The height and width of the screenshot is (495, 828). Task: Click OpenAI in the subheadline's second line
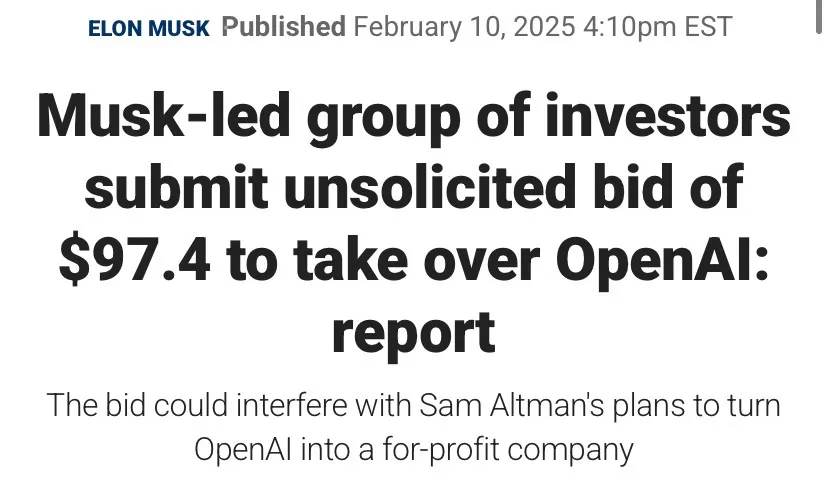(x=243, y=450)
